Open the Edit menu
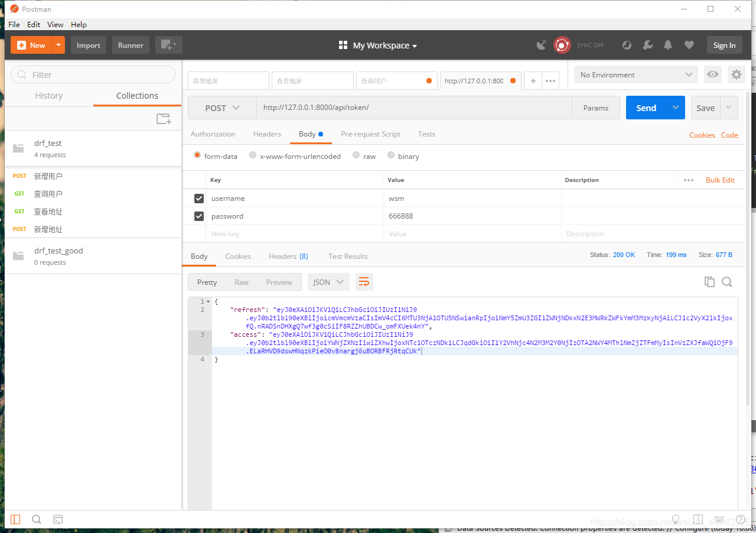 point(34,24)
